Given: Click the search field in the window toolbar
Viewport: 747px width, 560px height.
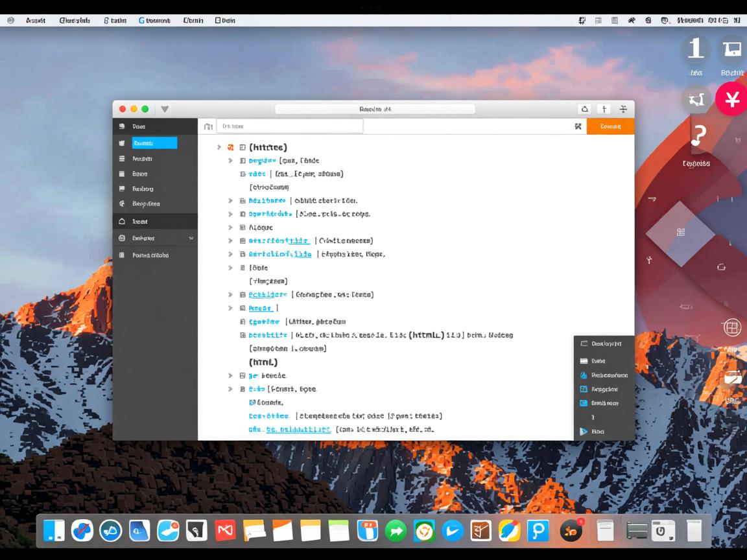Looking at the screenshot, I should click(x=289, y=126).
